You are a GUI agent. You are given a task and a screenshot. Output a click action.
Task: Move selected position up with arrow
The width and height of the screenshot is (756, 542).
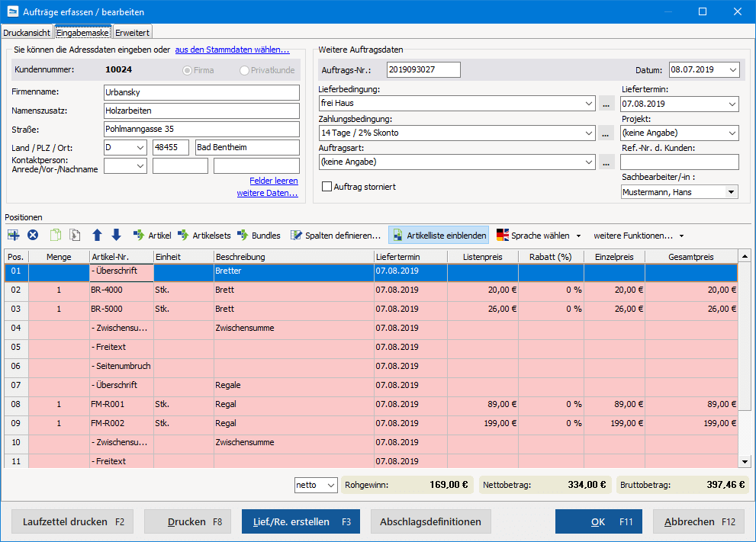97,236
